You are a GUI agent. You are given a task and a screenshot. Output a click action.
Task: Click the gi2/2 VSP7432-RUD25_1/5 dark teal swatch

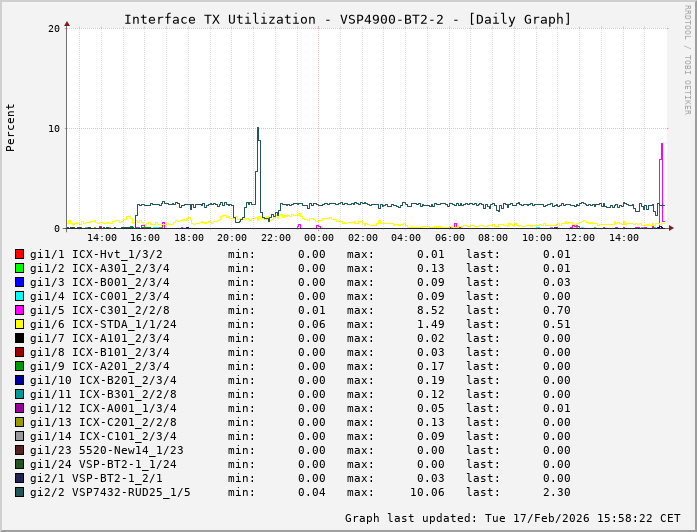(19, 492)
